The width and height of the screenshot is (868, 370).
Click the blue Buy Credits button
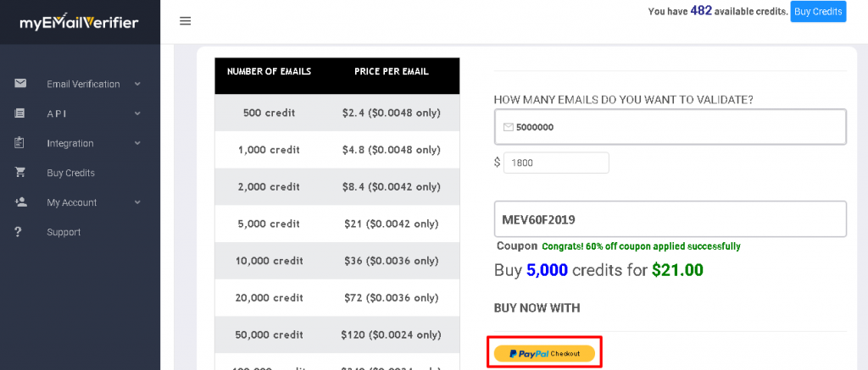coord(818,12)
